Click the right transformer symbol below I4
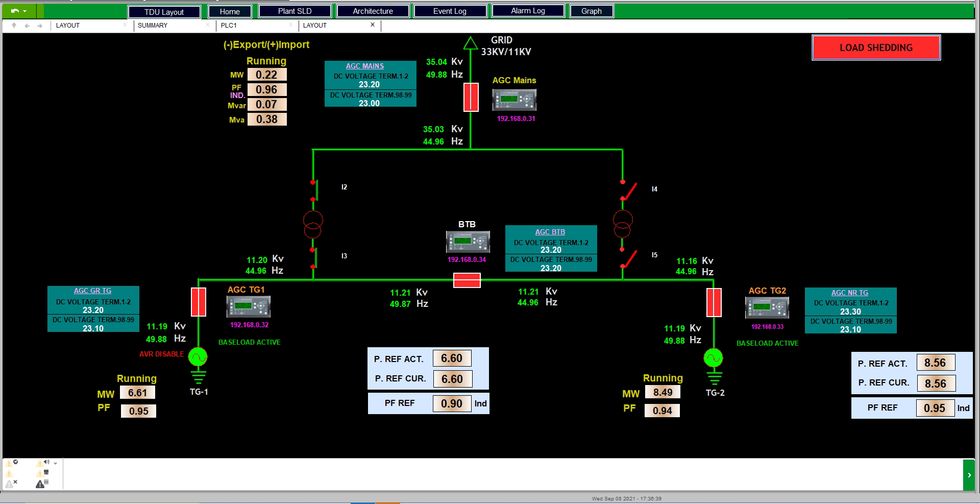 [622, 224]
